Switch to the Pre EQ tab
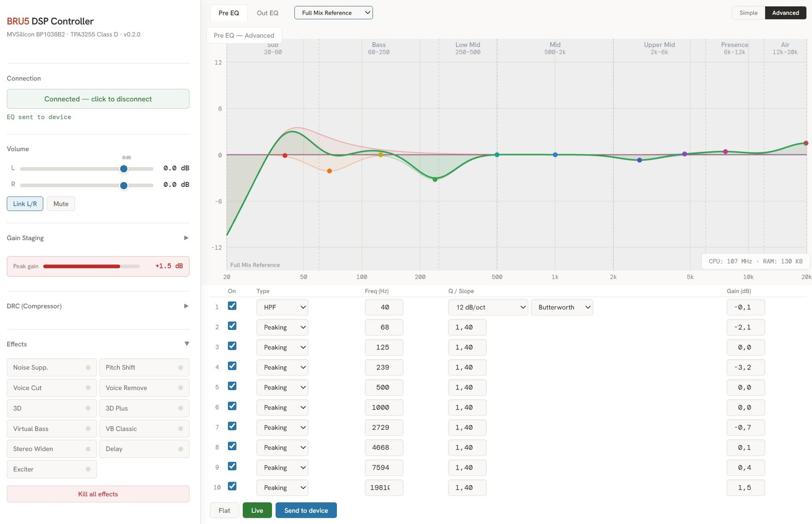Screen dimensions: 812x524 tap(229, 13)
